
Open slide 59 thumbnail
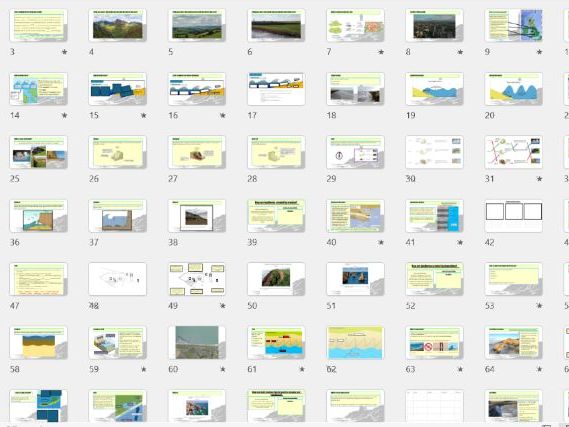click(x=118, y=343)
